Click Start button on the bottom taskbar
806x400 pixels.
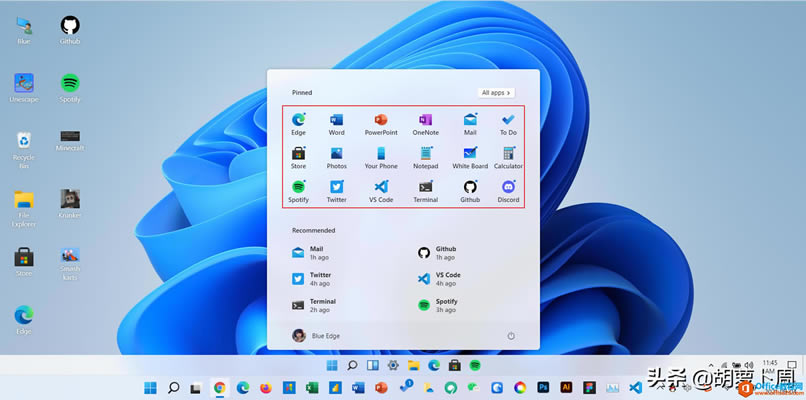150,388
